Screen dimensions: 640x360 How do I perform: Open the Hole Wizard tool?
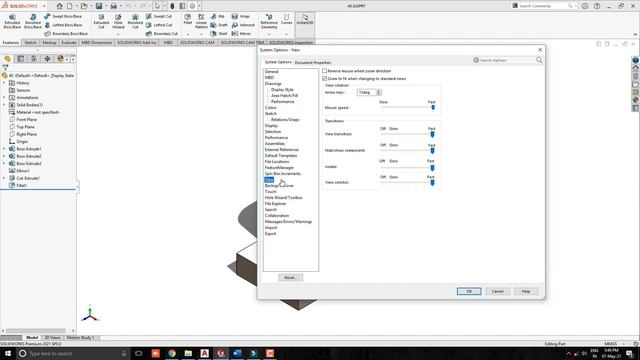click(x=118, y=21)
